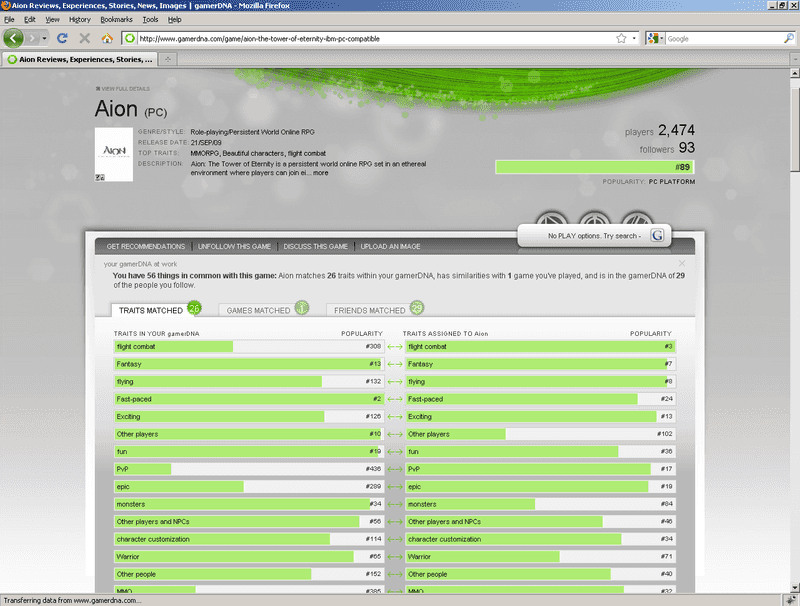Bookmark this page with the star icon

[621, 38]
